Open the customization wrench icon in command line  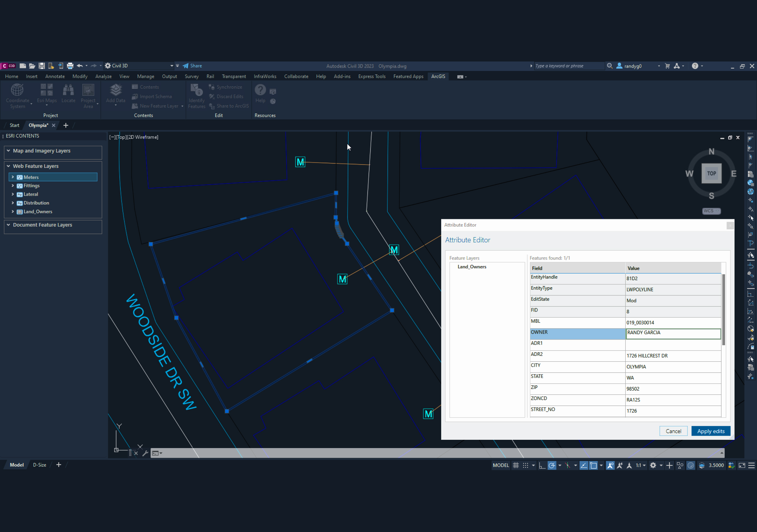[x=145, y=453]
